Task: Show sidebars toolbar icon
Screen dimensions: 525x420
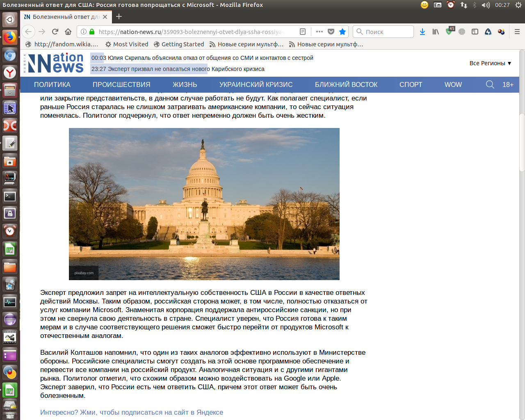Action: pyautogui.click(x=475, y=32)
